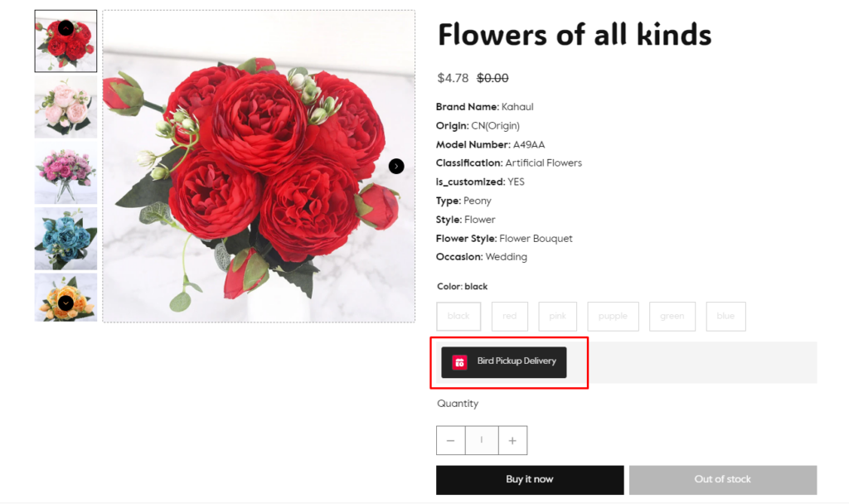Increase quantity with the plus button
Screen dimensions: 849x504
pos(512,441)
